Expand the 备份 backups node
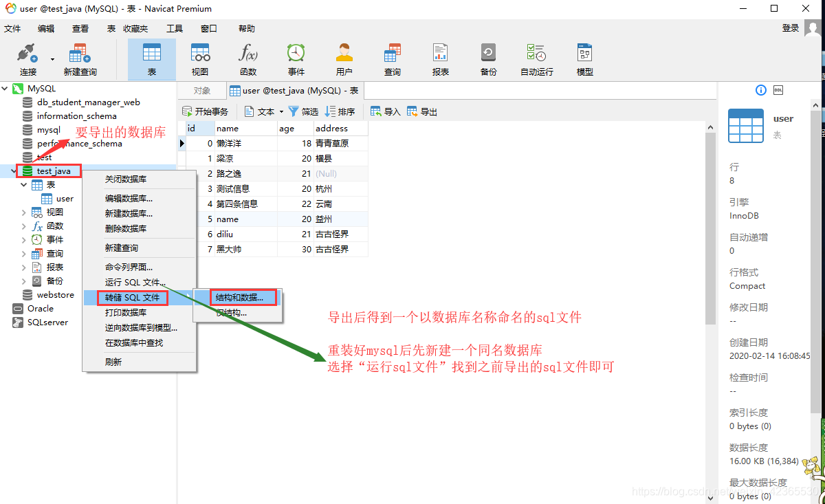 pyautogui.click(x=25, y=281)
